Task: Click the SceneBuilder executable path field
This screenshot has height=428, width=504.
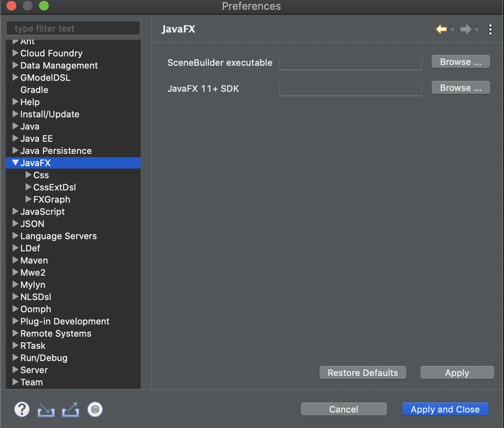Action: 351,63
